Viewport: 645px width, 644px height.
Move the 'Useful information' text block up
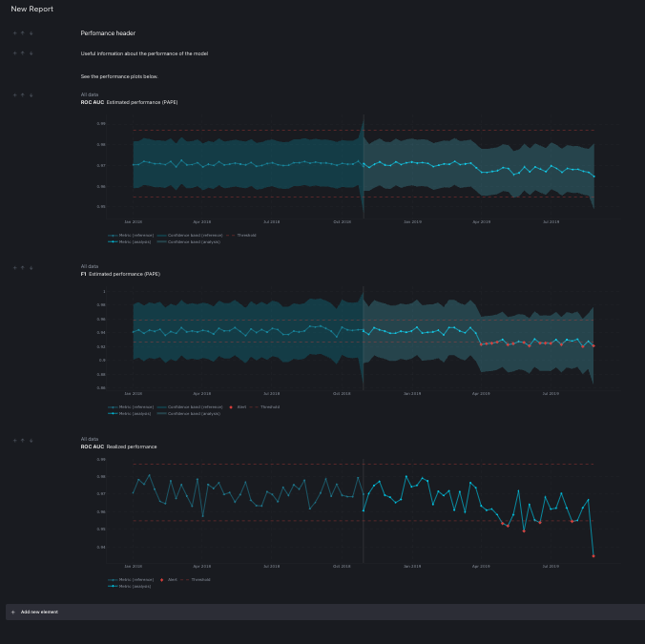click(x=23, y=53)
